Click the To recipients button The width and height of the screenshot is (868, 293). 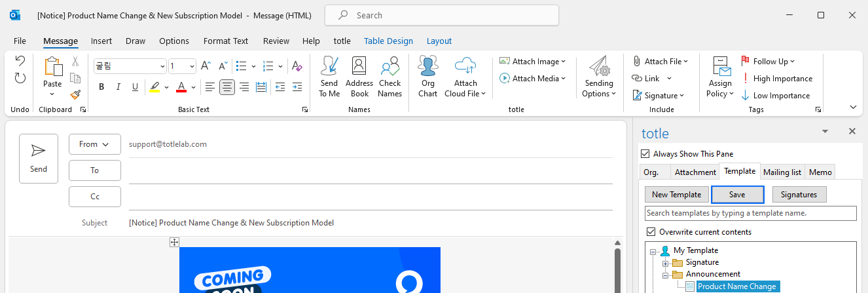tap(94, 170)
